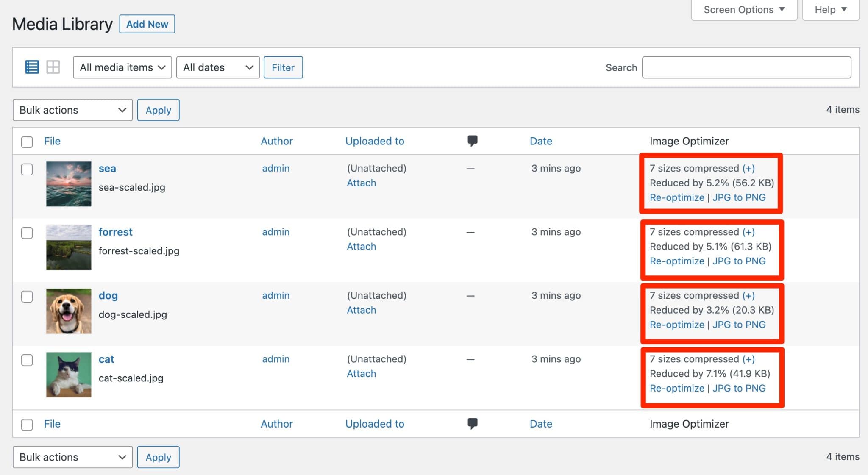This screenshot has width=868, height=475.
Task: Open the bottom Bulk actions dropdown
Action: tap(72, 457)
